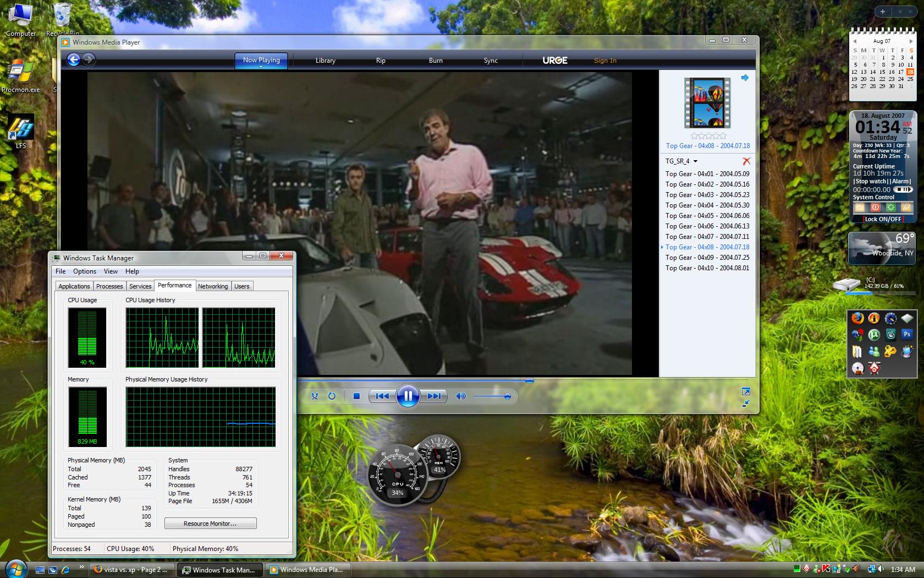Select playlist item Top Gear - 04x10
The width and height of the screenshot is (924, 578).
coord(707,268)
